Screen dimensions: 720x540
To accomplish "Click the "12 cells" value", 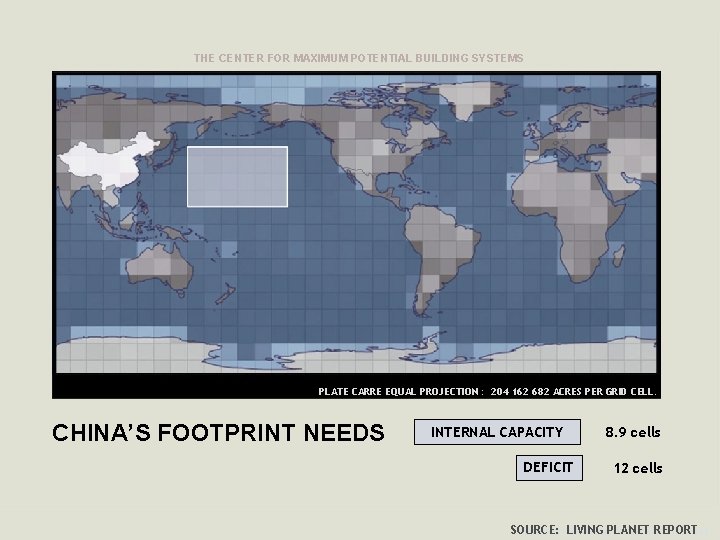I will 638,468.
